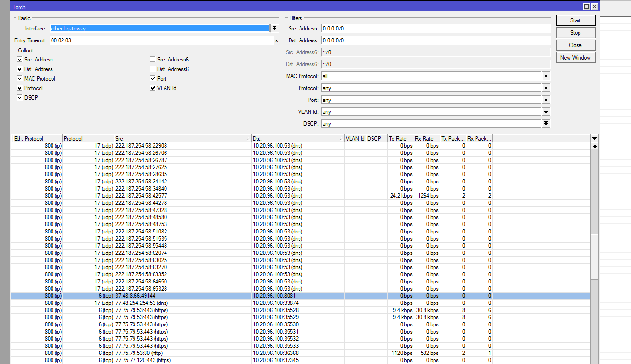Open a New Window for Torch
The height and width of the screenshot is (364, 631).
click(x=575, y=58)
